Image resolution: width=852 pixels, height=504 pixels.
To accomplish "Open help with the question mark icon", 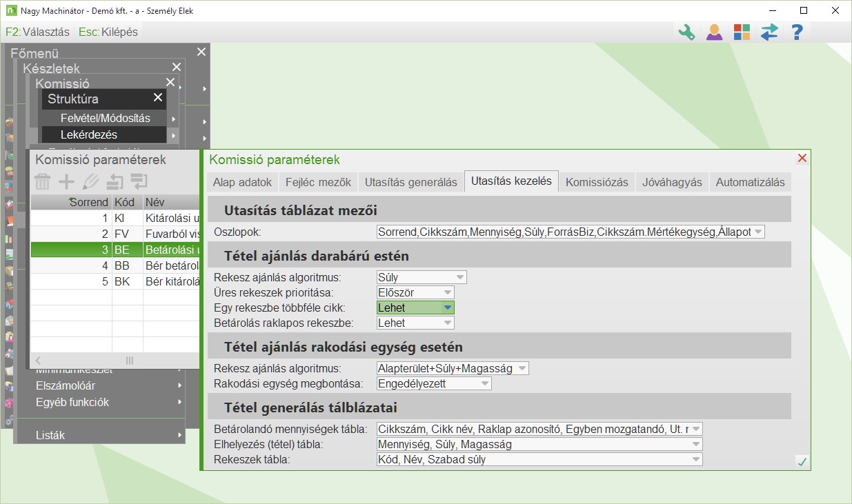I will tap(797, 32).
